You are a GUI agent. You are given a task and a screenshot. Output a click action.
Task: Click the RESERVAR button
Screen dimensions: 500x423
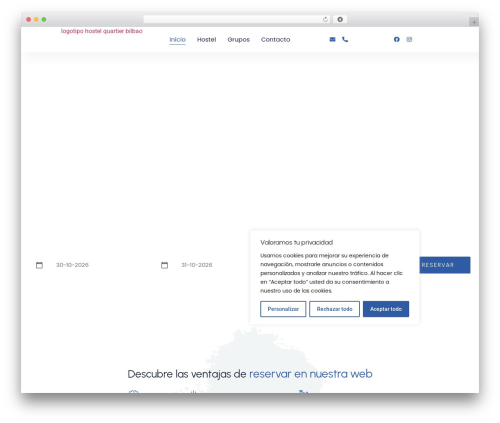click(x=445, y=265)
